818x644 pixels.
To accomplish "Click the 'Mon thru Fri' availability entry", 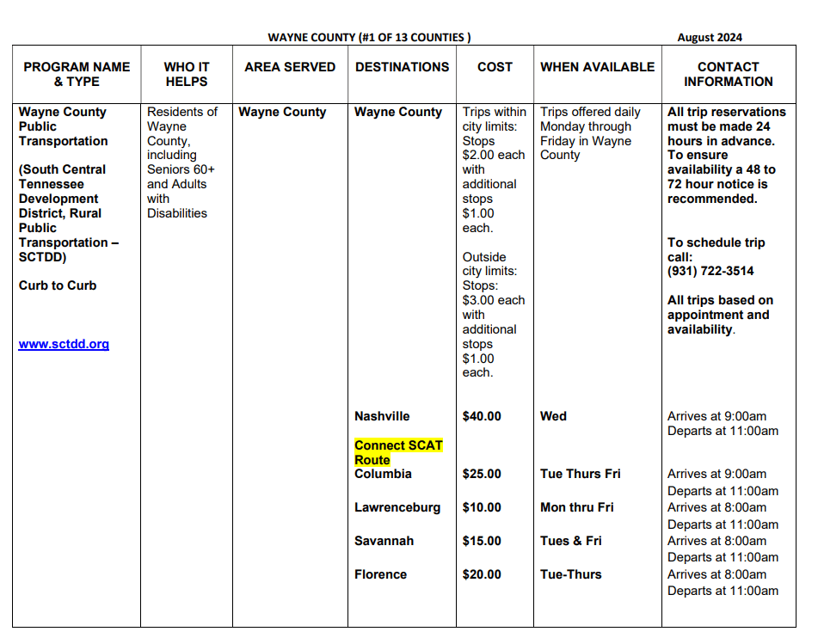I will click(x=576, y=508).
